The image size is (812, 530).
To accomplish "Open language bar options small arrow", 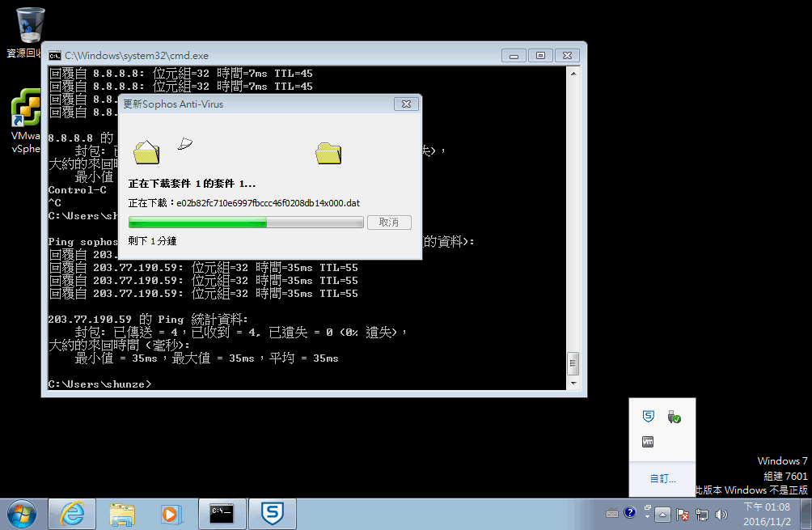I will [x=647, y=516].
